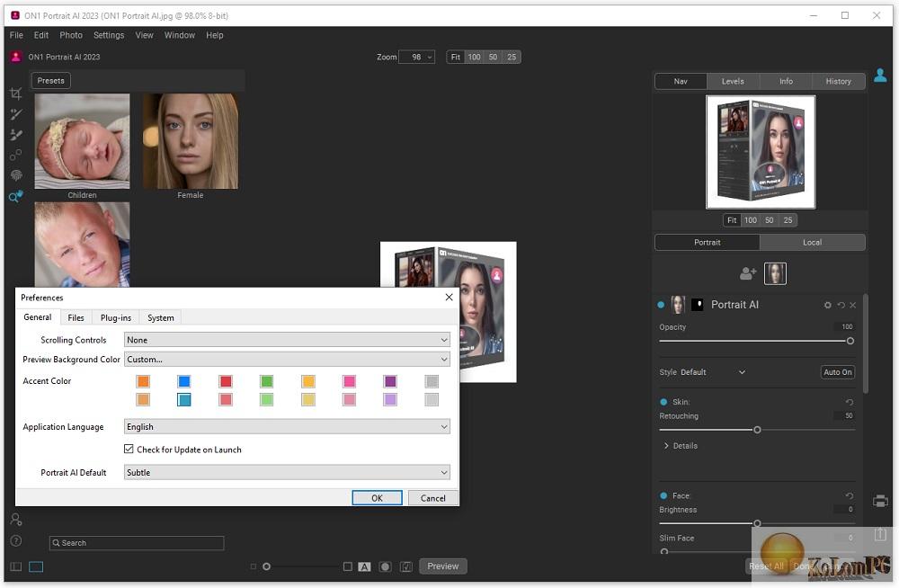Pick the top-row green accent color
899x588 pixels.
pos(267,381)
